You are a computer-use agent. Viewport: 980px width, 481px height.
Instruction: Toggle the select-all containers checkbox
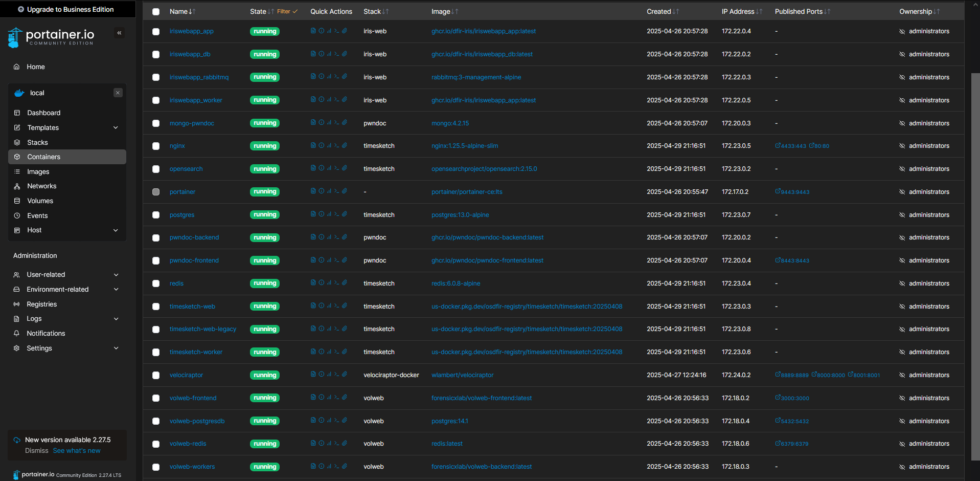pos(156,12)
